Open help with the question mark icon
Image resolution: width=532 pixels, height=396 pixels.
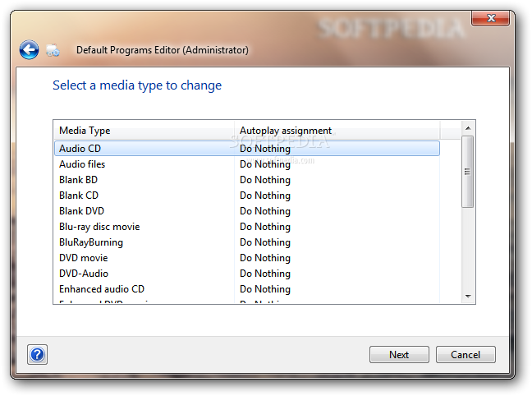click(37, 355)
